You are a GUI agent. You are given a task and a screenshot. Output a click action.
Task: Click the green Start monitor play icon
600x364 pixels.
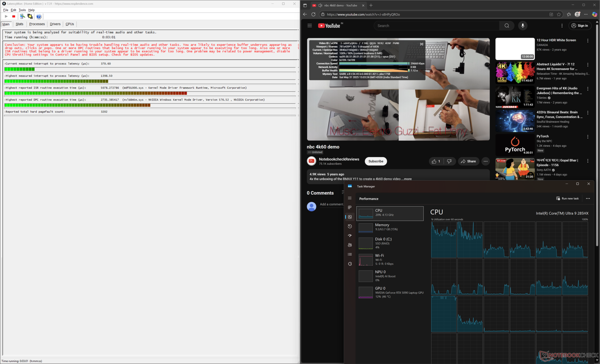pos(6,16)
